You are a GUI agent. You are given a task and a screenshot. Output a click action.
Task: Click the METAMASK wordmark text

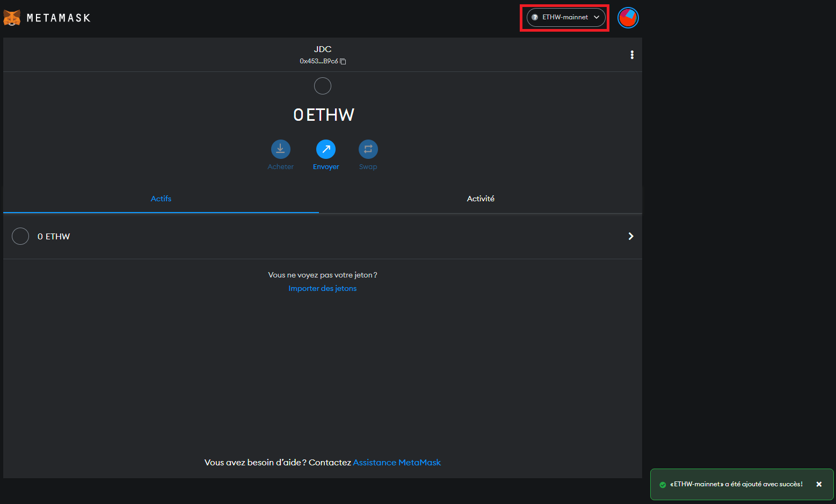coord(59,18)
